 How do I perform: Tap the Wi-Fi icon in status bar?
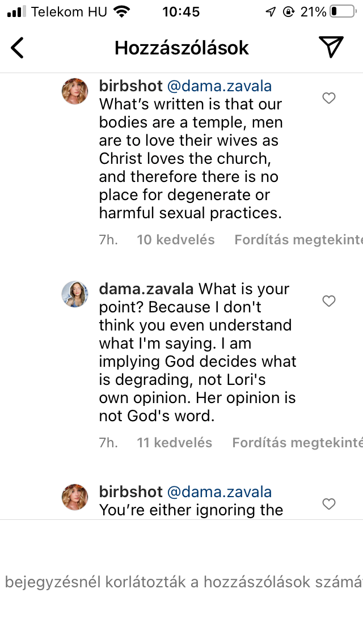121,12
